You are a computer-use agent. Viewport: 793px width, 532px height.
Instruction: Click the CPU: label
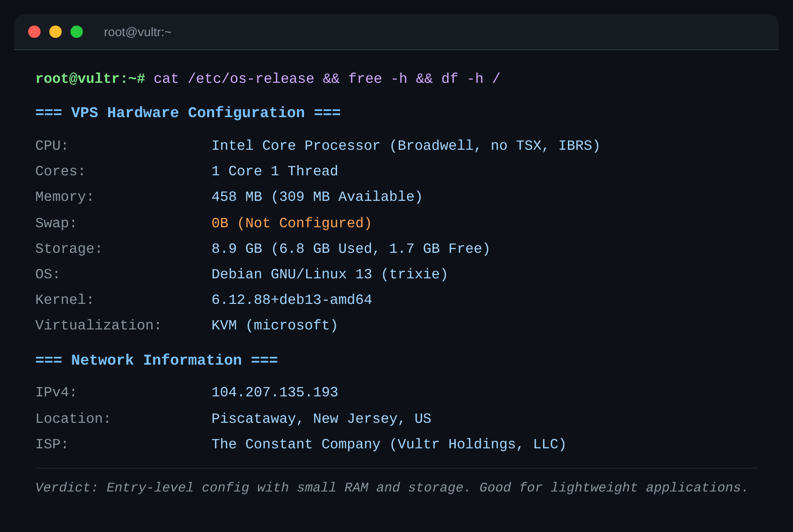pos(52,145)
